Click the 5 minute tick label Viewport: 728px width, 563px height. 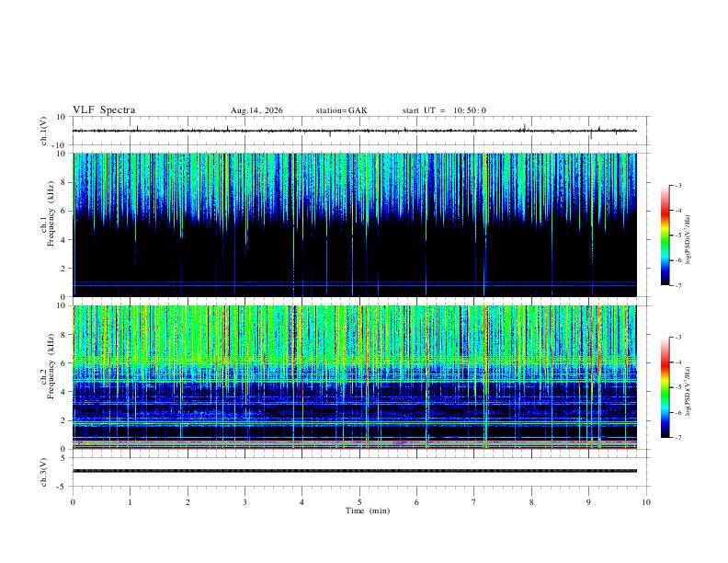coord(359,502)
